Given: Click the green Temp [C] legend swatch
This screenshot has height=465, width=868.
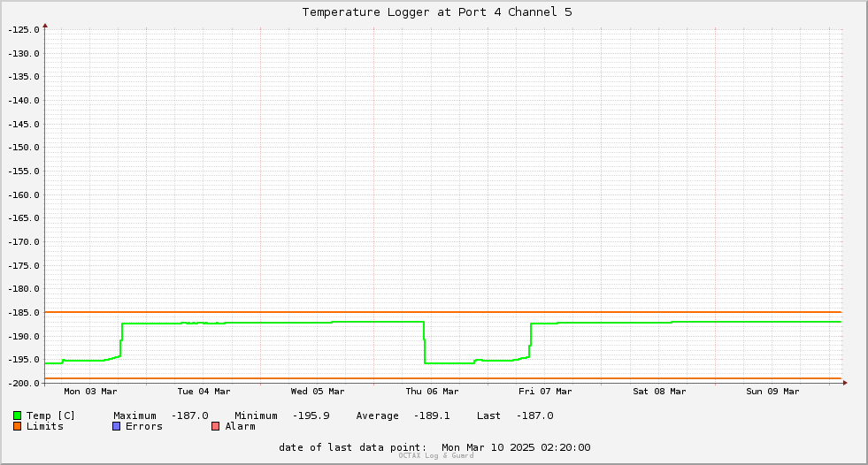Looking at the screenshot, I should tap(17, 415).
